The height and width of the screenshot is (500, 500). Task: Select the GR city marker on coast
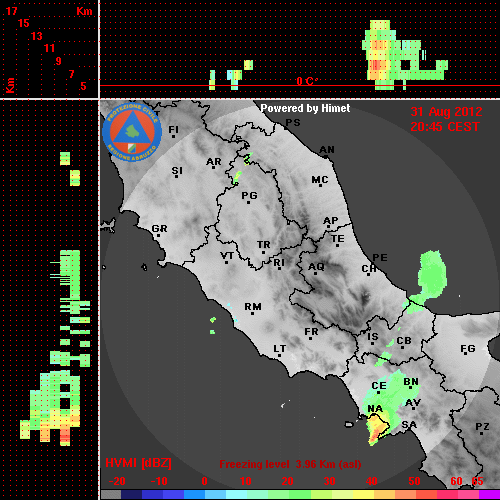pyautogui.click(x=158, y=236)
